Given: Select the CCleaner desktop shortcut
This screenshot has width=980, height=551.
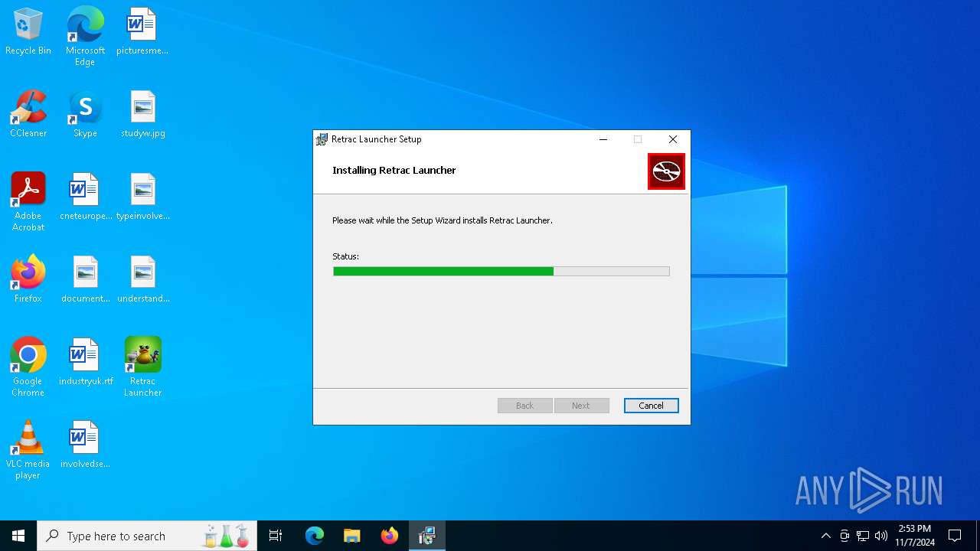Looking at the screenshot, I should [x=28, y=115].
